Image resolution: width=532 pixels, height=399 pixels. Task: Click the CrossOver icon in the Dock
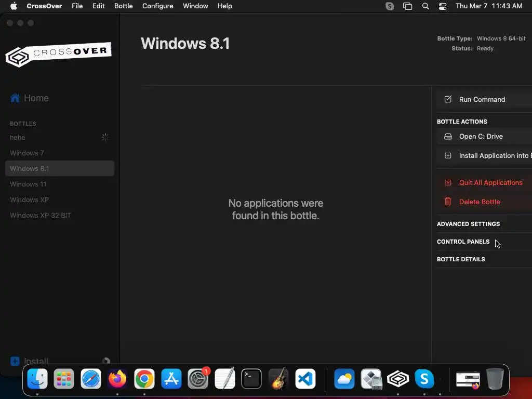pyautogui.click(x=398, y=379)
